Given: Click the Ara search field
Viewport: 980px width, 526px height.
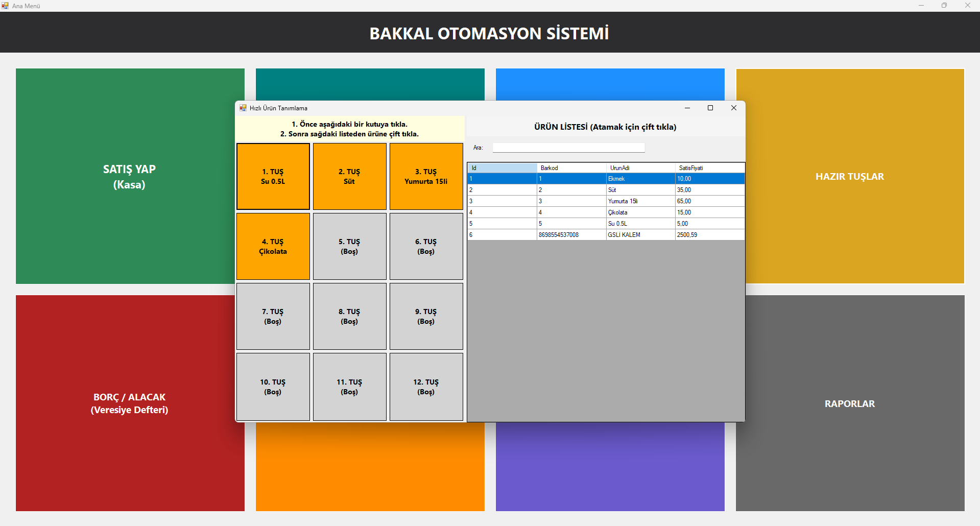Looking at the screenshot, I should [568, 148].
